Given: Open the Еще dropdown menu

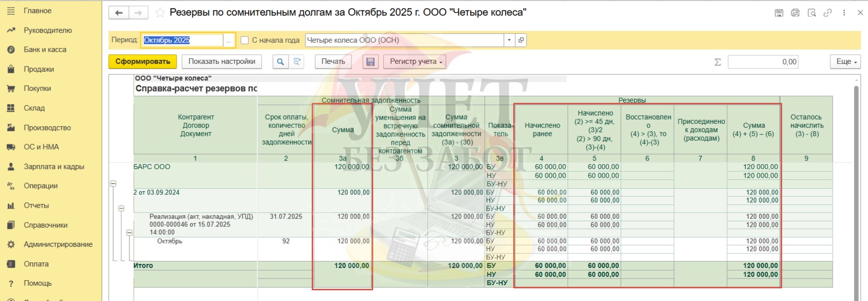Looking at the screenshot, I should (846, 61).
